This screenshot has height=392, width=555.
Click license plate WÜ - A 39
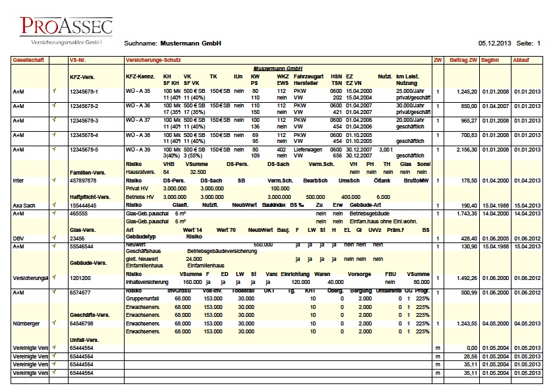click(138, 150)
